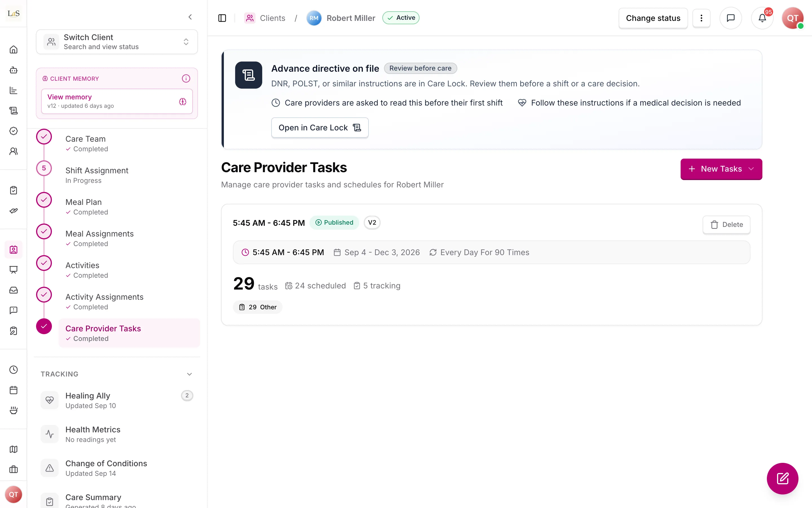Open Change of Conditions item
Image resolution: width=812 pixels, height=508 pixels.
tap(117, 468)
